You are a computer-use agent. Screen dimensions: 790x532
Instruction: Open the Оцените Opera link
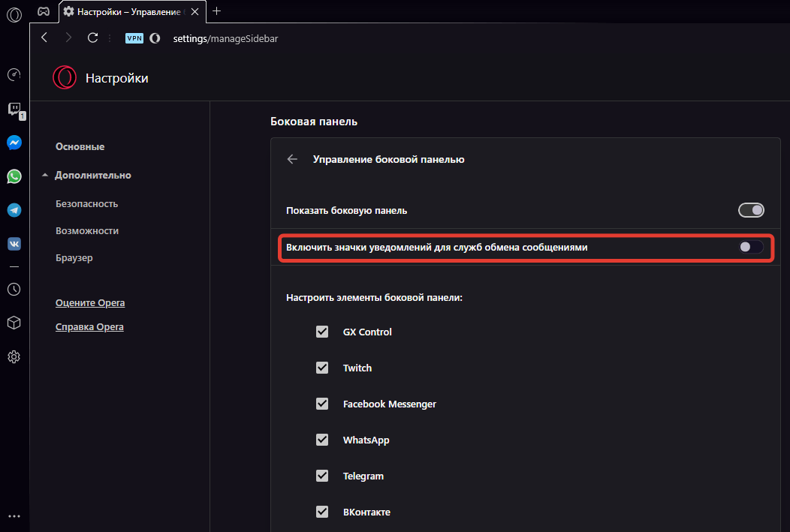[x=90, y=303]
